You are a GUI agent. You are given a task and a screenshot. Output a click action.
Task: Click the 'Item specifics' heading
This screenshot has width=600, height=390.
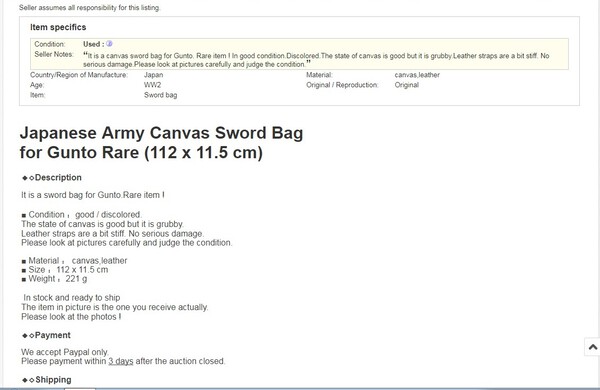[x=58, y=27]
